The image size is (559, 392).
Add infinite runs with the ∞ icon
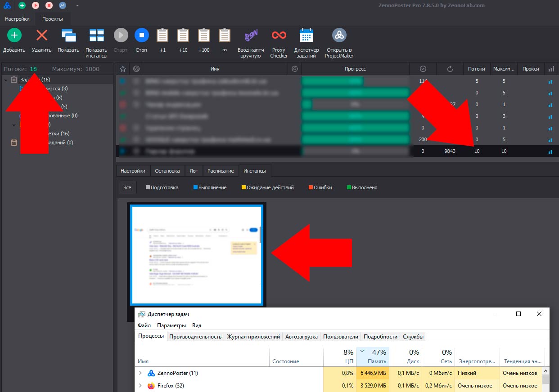pos(225,36)
